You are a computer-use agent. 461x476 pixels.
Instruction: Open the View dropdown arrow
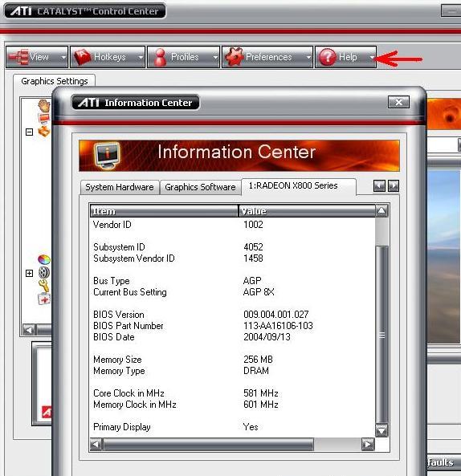[63, 57]
